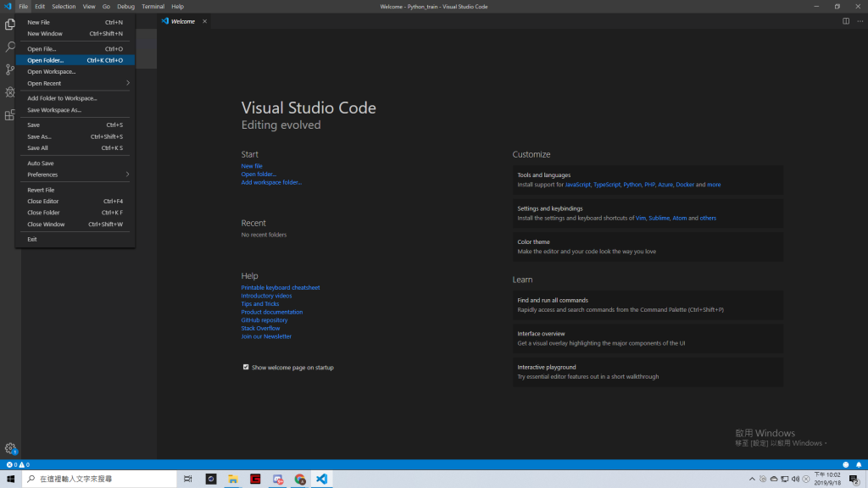Open the Source Control view
The height and width of the screenshot is (488, 868).
pyautogui.click(x=10, y=69)
